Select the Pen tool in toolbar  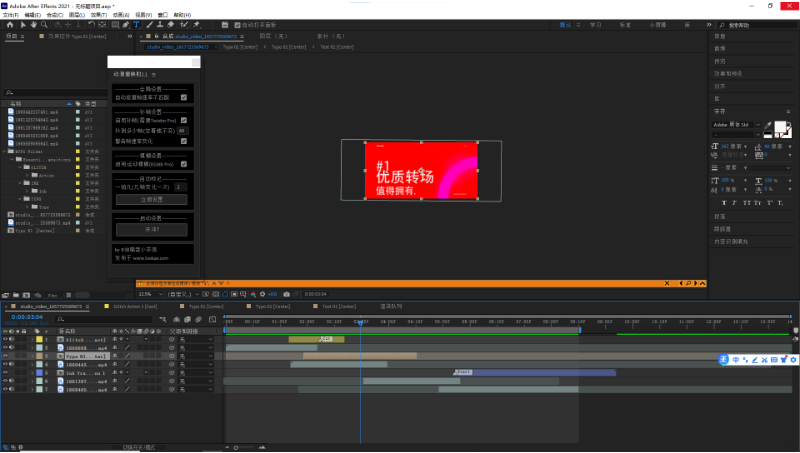126,24
